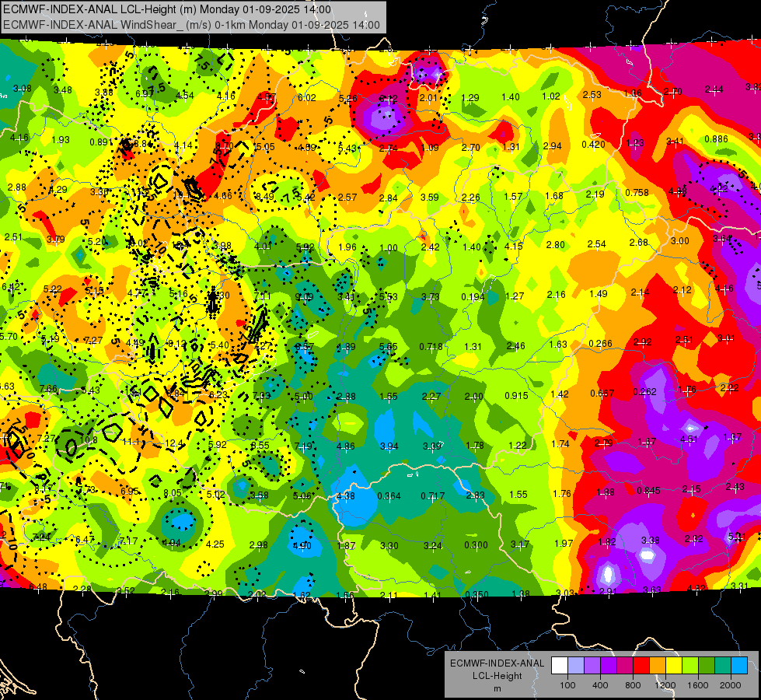The height and width of the screenshot is (700, 761).
Task: Click the 800 tick label in legend
Action: tap(633, 685)
